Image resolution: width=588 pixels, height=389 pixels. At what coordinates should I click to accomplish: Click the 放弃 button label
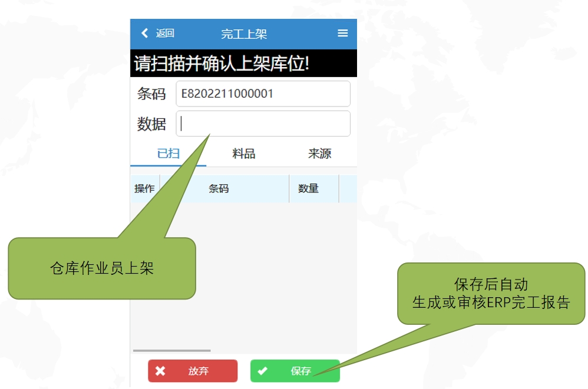click(x=199, y=371)
